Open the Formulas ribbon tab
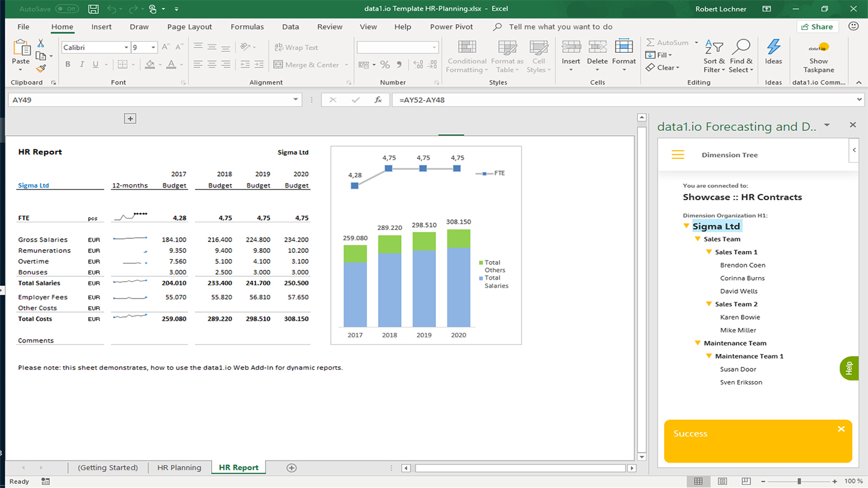The height and width of the screenshot is (488, 868). pos(247,27)
